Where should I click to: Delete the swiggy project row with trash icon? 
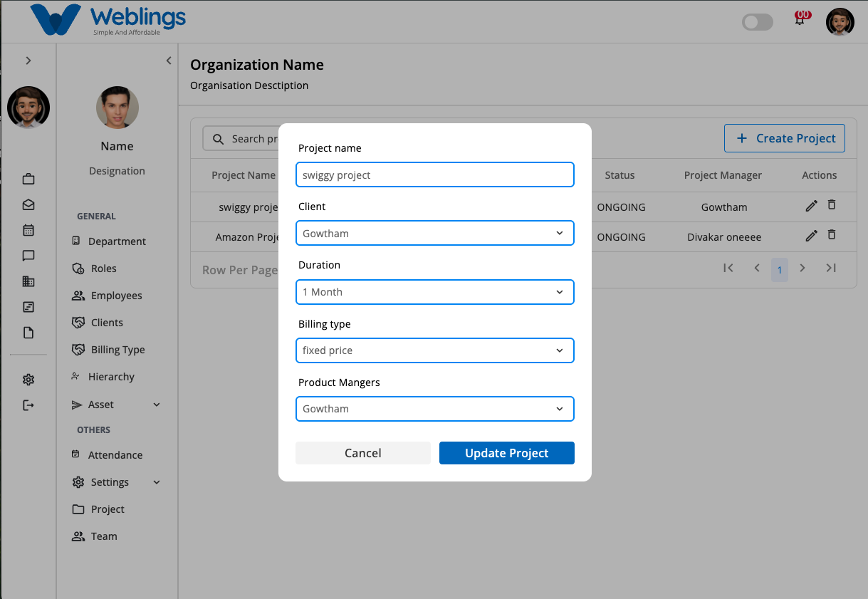point(832,205)
